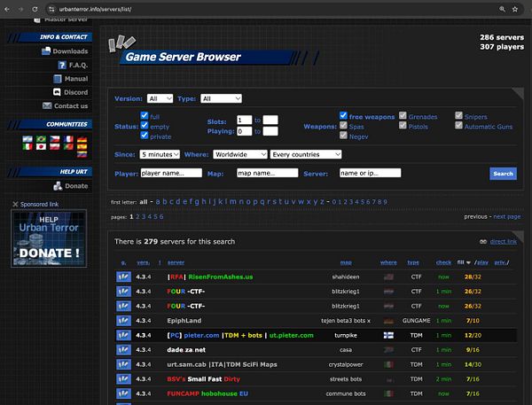This screenshot has height=405, width=532.
Task: Click the Donate icon under Help URT
Action: [58, 186]
